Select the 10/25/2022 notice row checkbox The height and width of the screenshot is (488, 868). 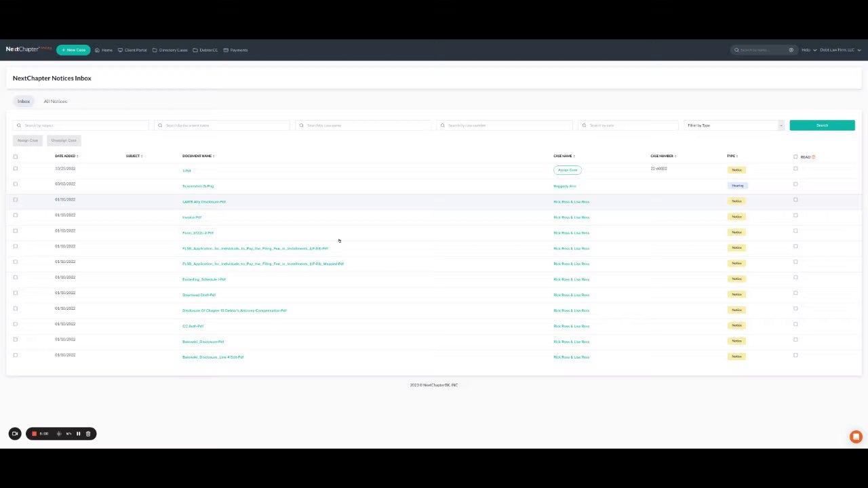point(16,169)
